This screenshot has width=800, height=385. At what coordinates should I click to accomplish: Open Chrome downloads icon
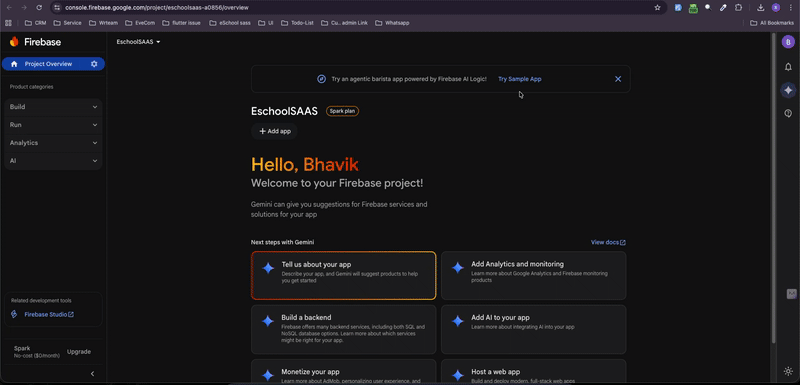click(760, 8)
